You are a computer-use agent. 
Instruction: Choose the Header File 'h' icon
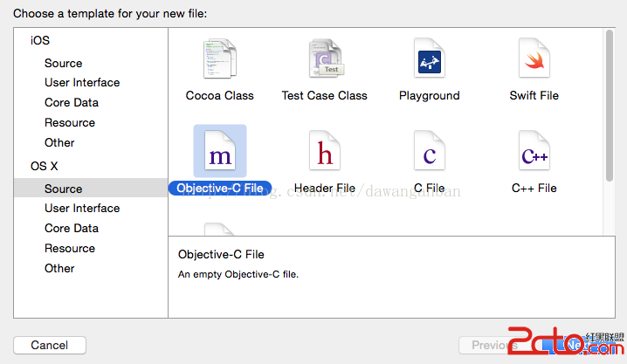(x=325, y=151)
